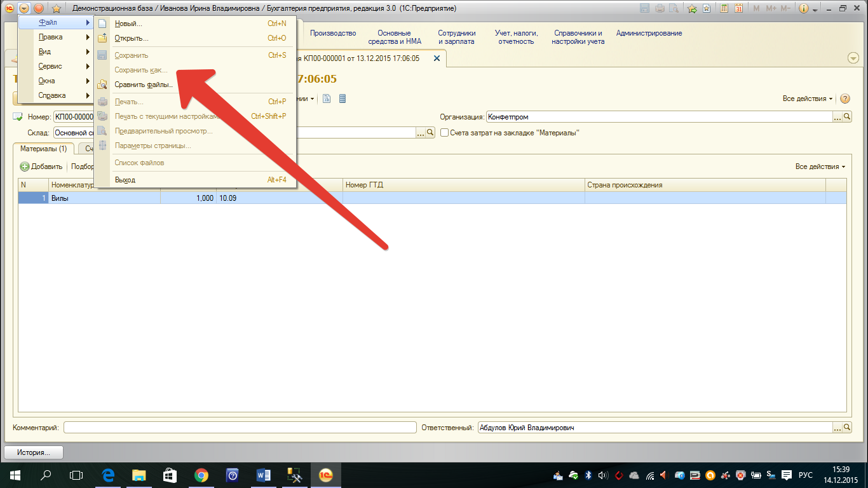Click the blue stacked list icon in toolbar
This screenshot has width=868, height=488.
pos(342,98)
